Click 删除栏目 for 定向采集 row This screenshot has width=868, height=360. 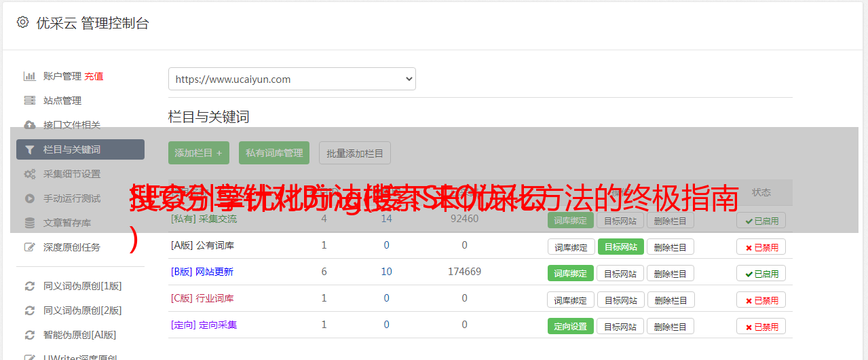coord(671,327)
